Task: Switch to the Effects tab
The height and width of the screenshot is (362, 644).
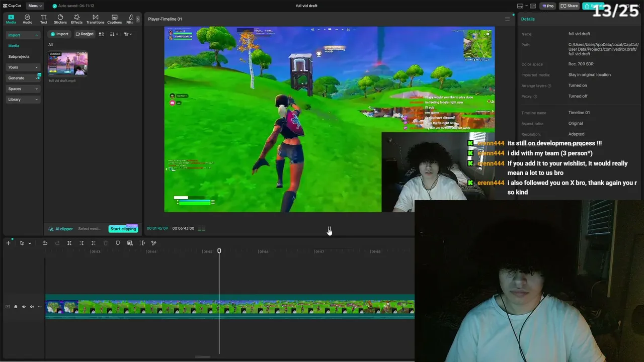Action: pos(76,19)
